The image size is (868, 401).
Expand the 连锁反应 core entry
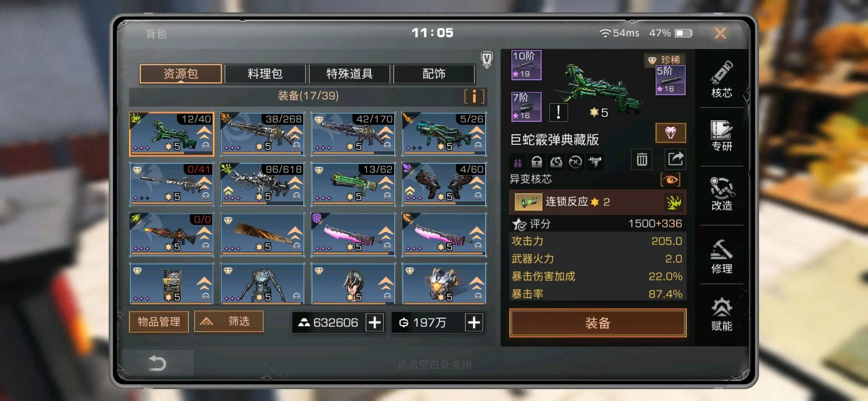(598, 202)
